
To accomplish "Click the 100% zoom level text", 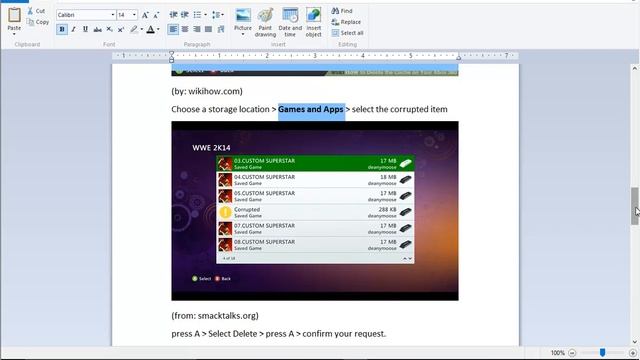I will 557,353.
